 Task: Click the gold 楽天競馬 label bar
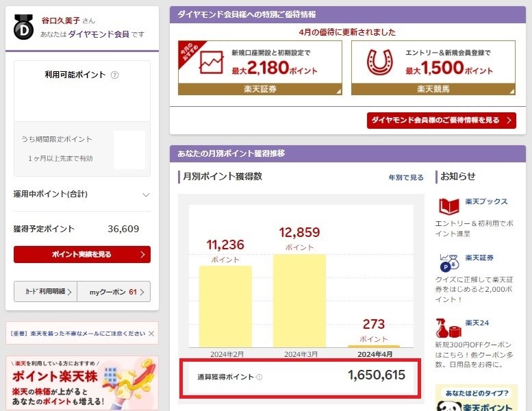(x=433, y=89)
